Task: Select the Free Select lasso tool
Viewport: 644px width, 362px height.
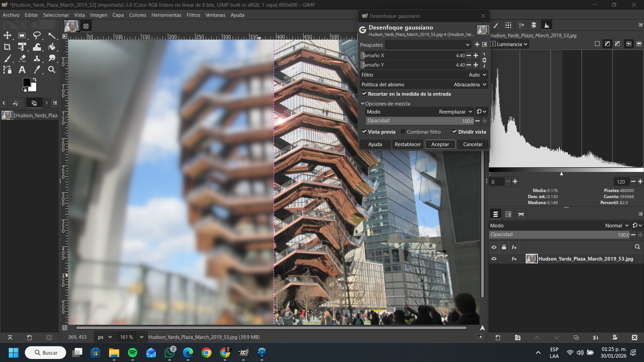Action: click(37, 35)
